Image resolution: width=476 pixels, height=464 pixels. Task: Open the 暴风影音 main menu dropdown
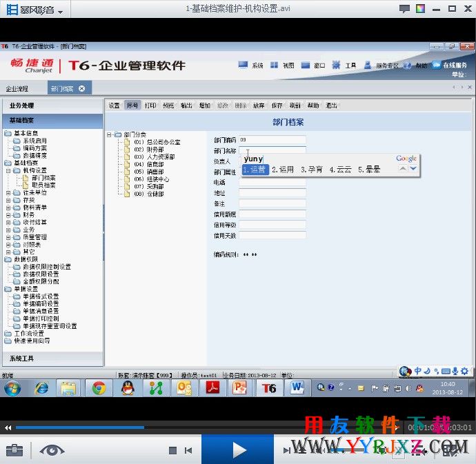(x=34, y=10)
